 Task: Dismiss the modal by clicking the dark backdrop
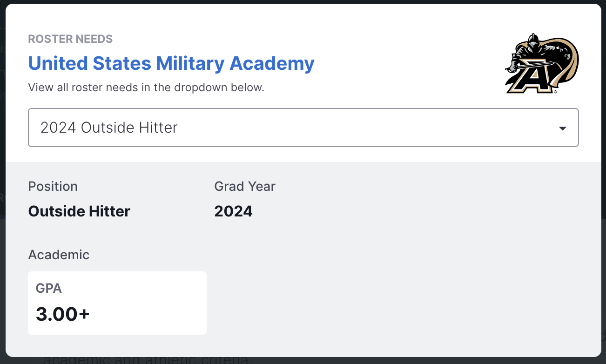(303, 361)
